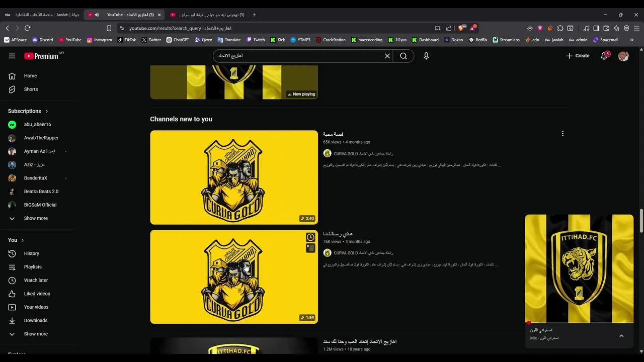The height and width of the screenshot is (362, 644).
Task: Open the browser sidebar panel toggle
Action: tap(596, 28)
